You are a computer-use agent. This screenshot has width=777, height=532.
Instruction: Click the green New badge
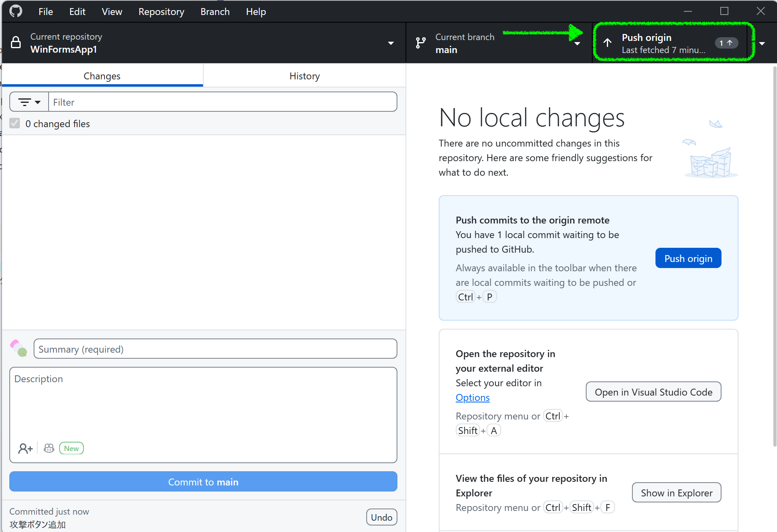click(71, 448)
